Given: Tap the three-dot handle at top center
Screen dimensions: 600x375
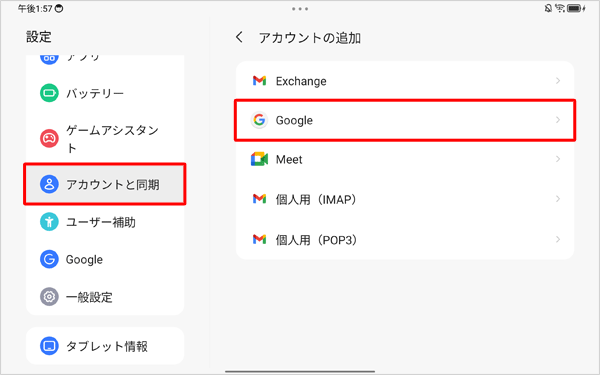Looking at the screenshot, I should (x=300, y=8).
